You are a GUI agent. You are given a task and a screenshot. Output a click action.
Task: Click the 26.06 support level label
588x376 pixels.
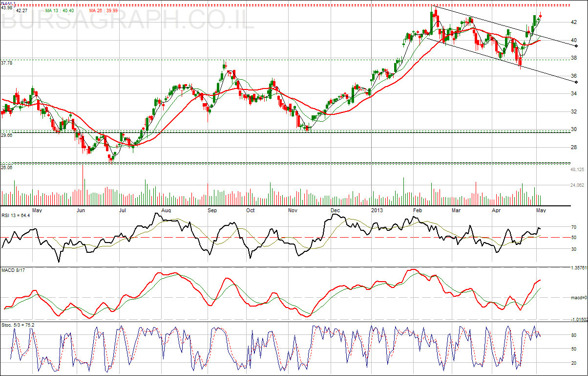click(x=7, y=167)
